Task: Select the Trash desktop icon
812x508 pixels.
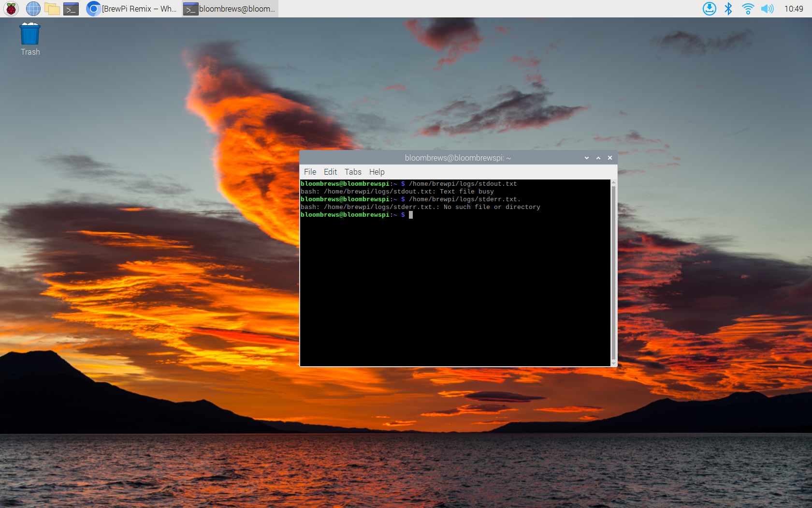Action: pyautogui.click(x=30, y=39)
